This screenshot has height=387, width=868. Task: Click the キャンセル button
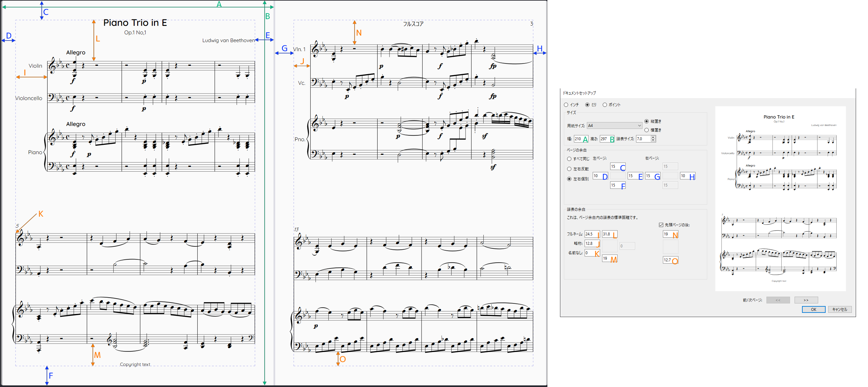click(x=840, y=309)
